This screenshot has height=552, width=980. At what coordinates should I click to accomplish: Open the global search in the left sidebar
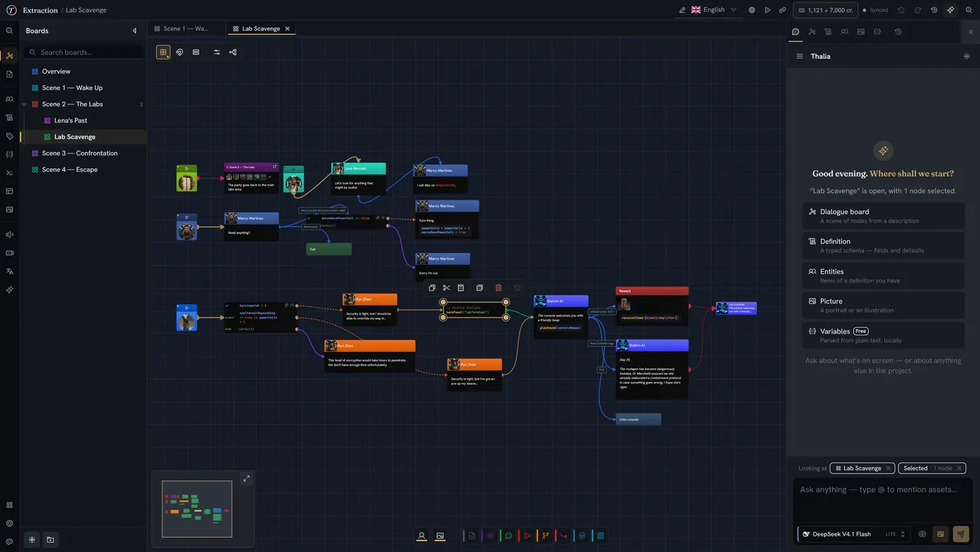(x=10, y=31)
